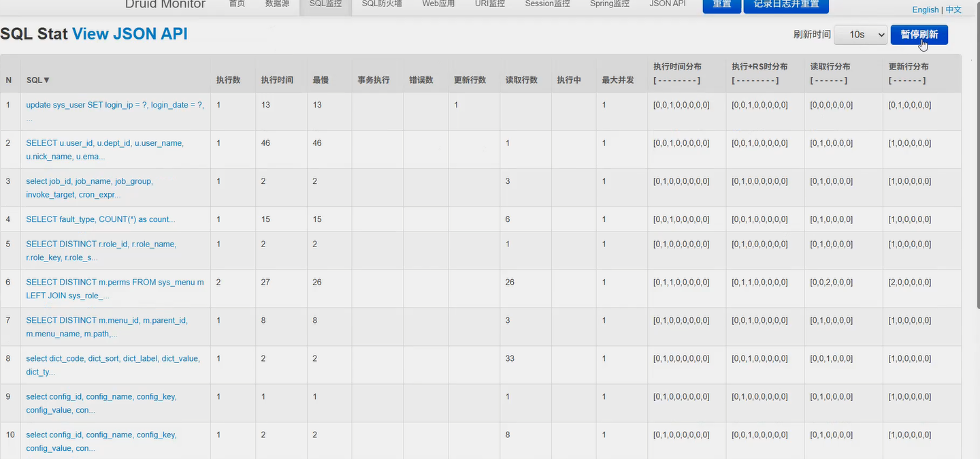The width and height of the screenshot is (980, 459).
Task: Open the View JSON API link
Action: click(x=130, y=33)
